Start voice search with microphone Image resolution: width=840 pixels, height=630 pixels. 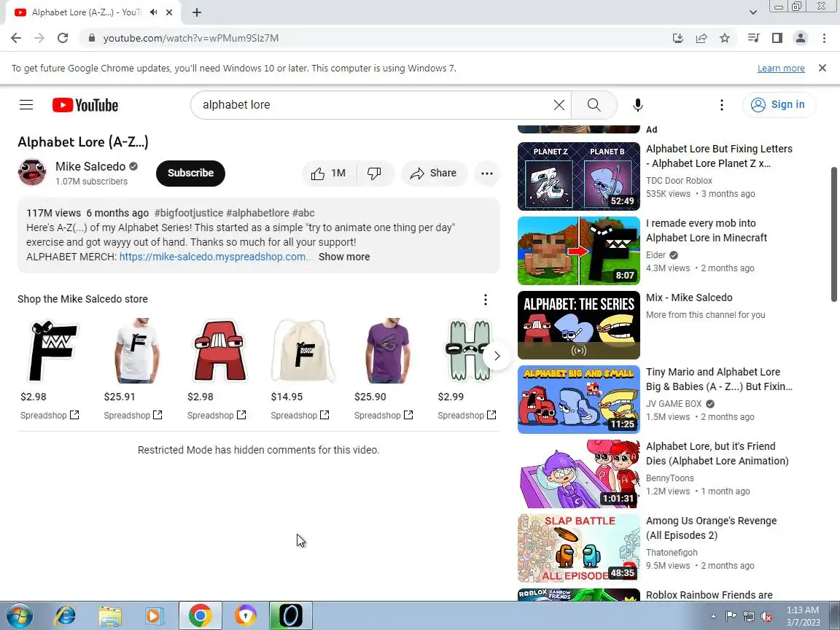pyautogui.click(x=637, y=105)
